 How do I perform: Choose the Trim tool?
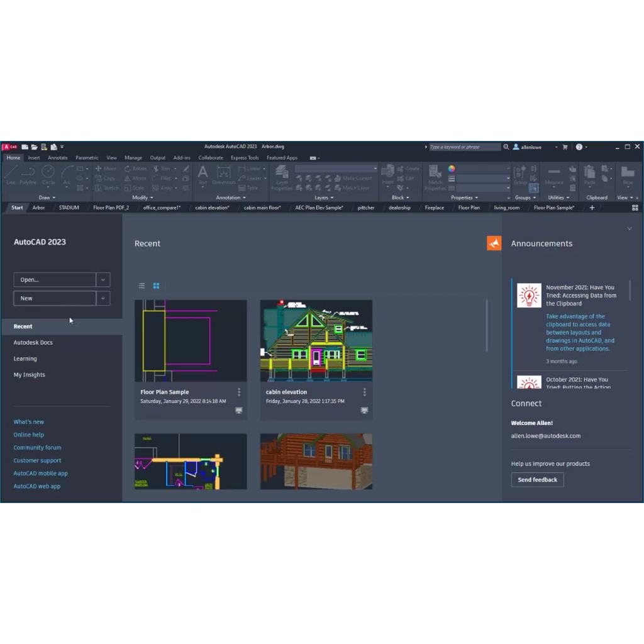pos(162,169)
